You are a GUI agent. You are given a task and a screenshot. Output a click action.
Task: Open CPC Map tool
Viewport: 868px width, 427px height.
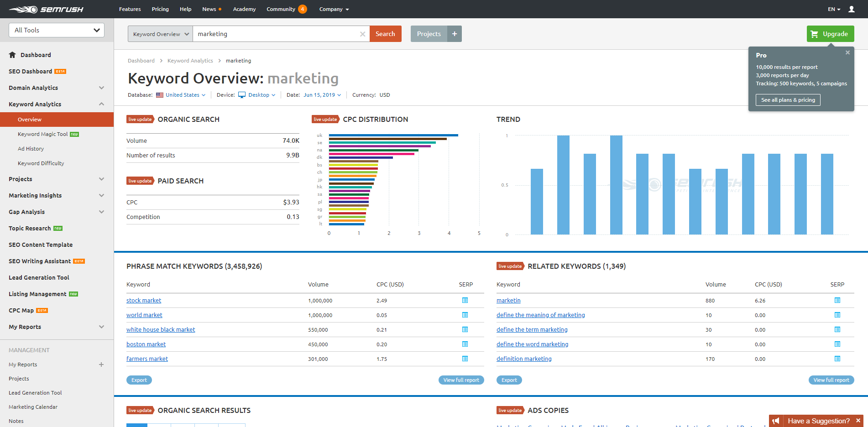[x=21, y=310]
